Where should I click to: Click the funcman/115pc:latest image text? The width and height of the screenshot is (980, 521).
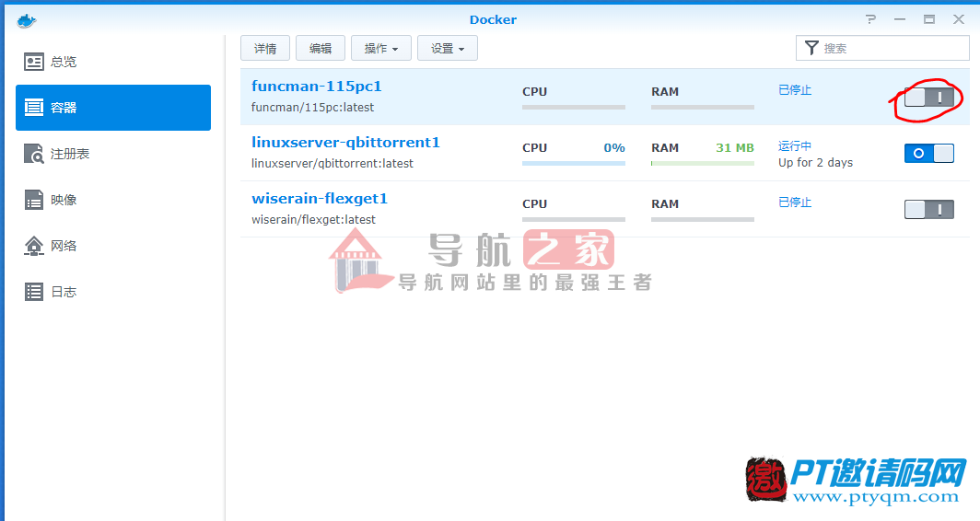312,108
